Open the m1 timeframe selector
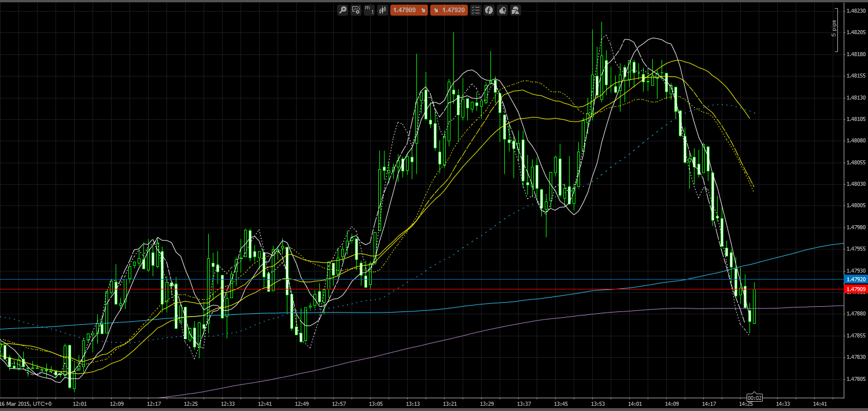Screen dimensions: 868x411 click(x=369, y=10)
